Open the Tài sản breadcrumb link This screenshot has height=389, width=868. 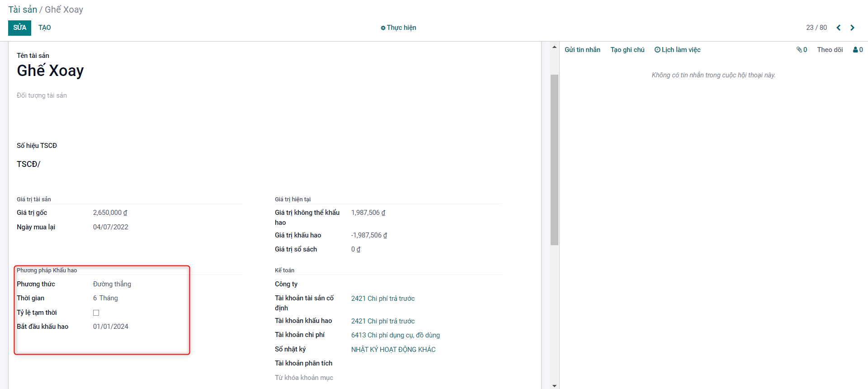point(23,9)
